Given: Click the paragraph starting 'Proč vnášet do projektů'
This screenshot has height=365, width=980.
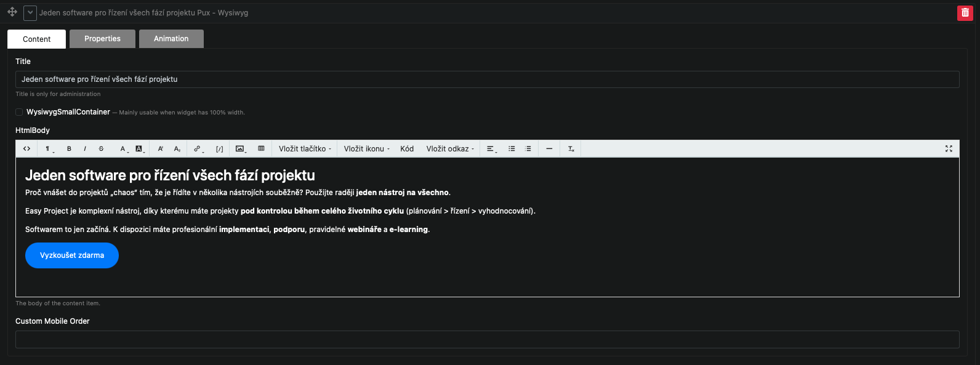Looking at the screenshot, I should click(238, 193).
